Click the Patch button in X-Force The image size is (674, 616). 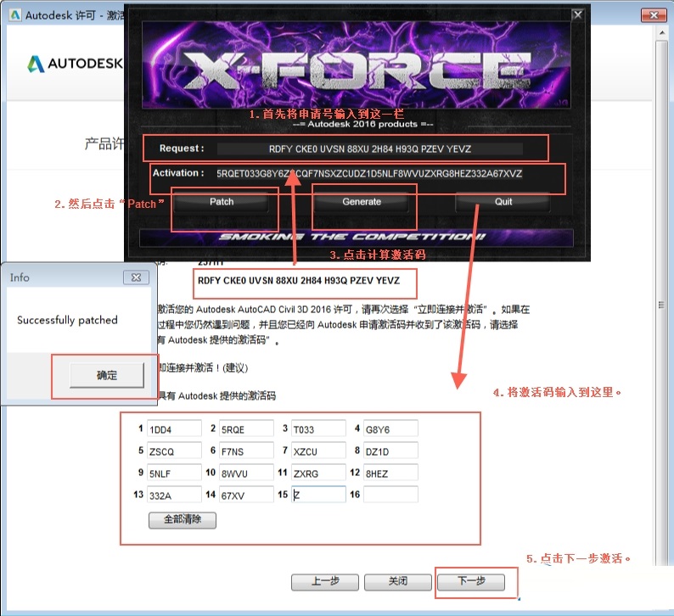pos(222,202)
